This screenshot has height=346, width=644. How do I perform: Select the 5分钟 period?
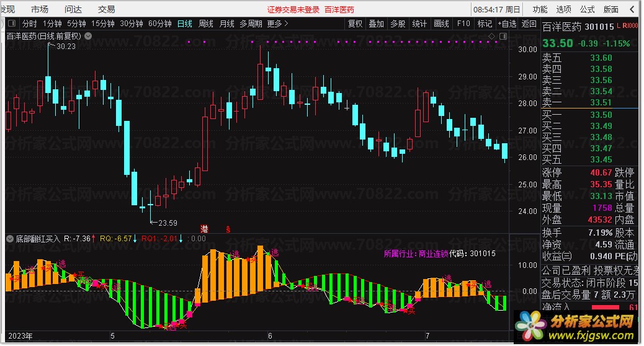point(76,24)
